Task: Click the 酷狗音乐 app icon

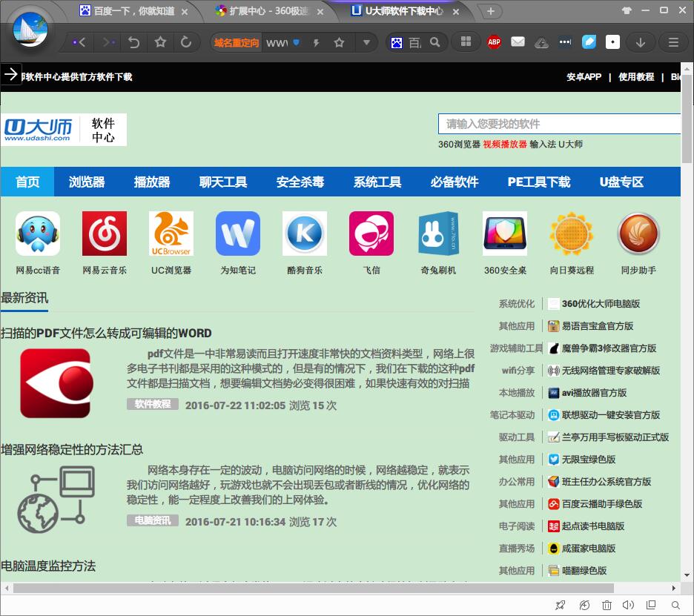Action: click(305, 234)
